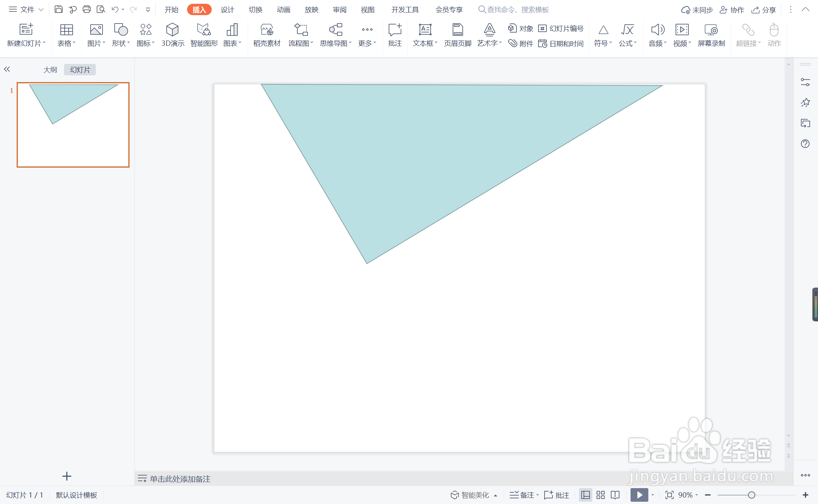Switch to slide sorter grid view
The height and width of the screenshot is (504, 818).
[x=601, y=495]
